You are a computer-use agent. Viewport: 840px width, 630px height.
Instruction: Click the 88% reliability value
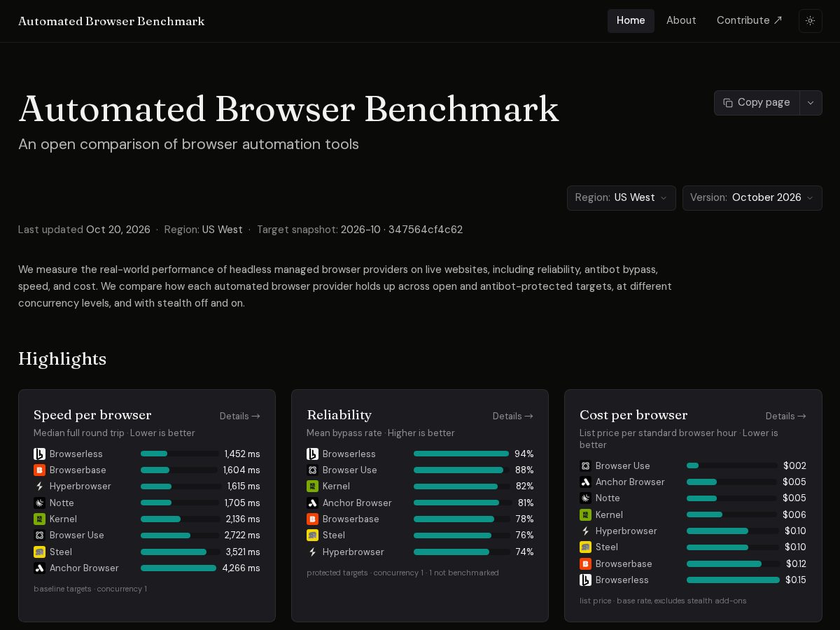524,470
